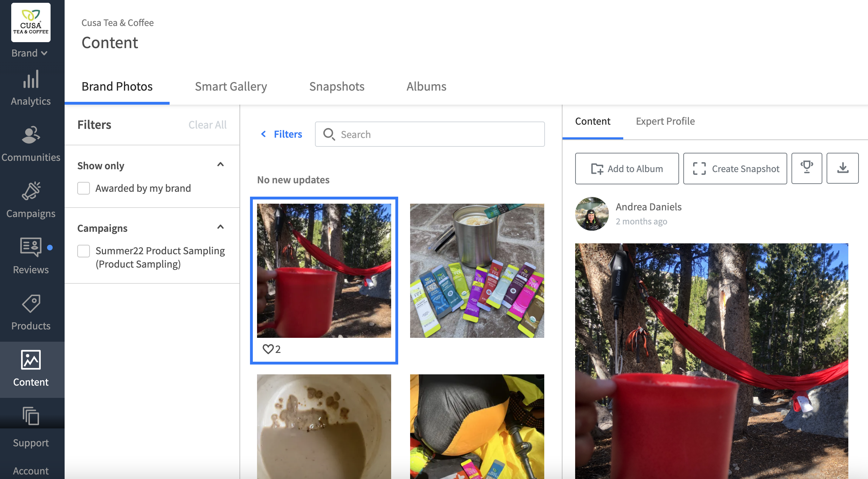Select the yellow sleeping bag thumbnail

477,426
